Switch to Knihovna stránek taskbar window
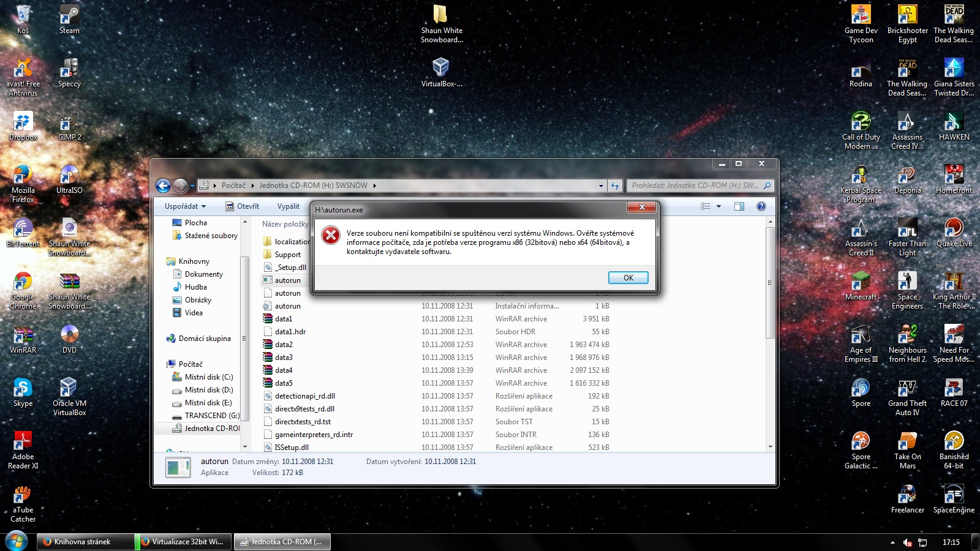Viewport: 980px width, 551px height. pyautogui.click(x=86, y=542)
